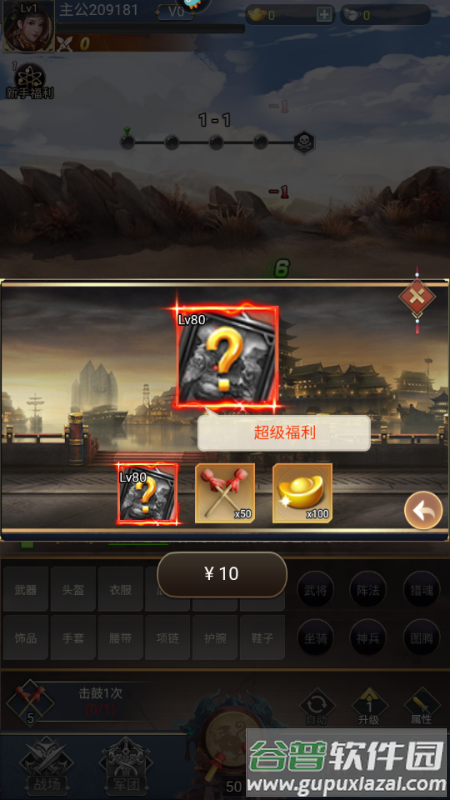
Task: Open the 属性 attributes icon
Action: (422, 707)
